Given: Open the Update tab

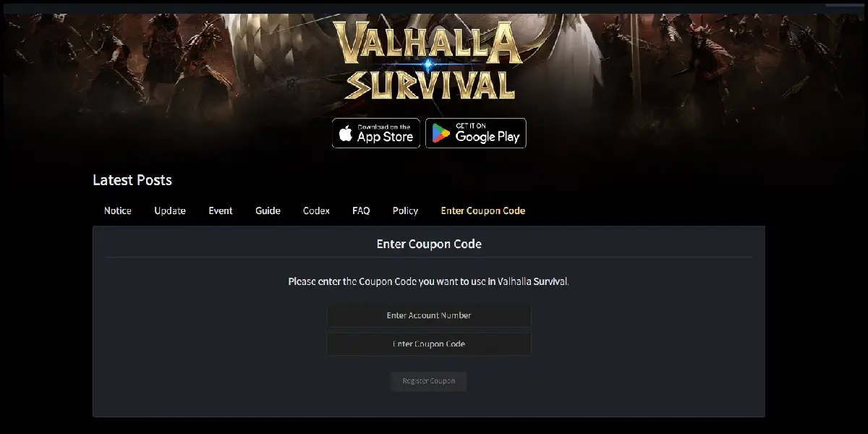Looking at the screenshot, I should [x=170, y=210].
